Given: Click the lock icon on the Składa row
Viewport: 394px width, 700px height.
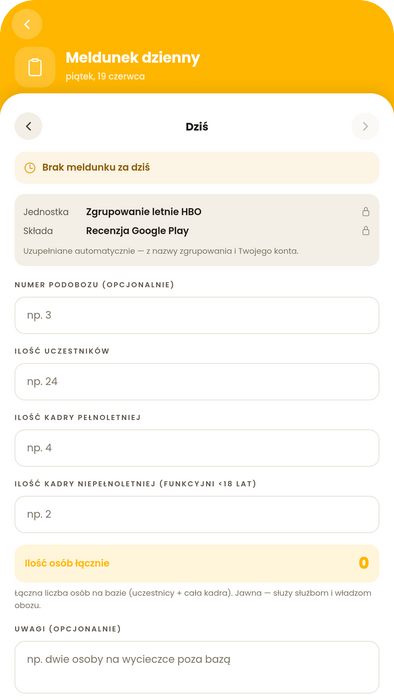Looking at the screenshot, I should [366, 231].
